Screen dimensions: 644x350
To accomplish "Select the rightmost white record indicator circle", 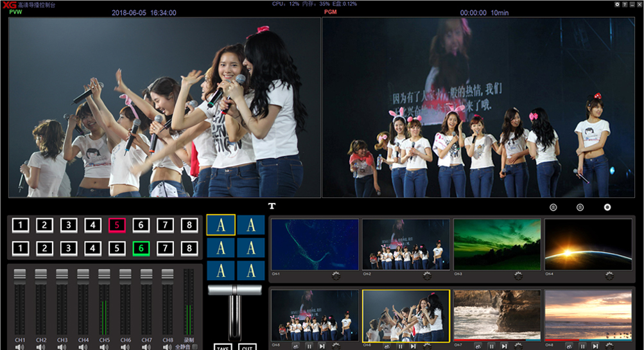I will point(607,207).
